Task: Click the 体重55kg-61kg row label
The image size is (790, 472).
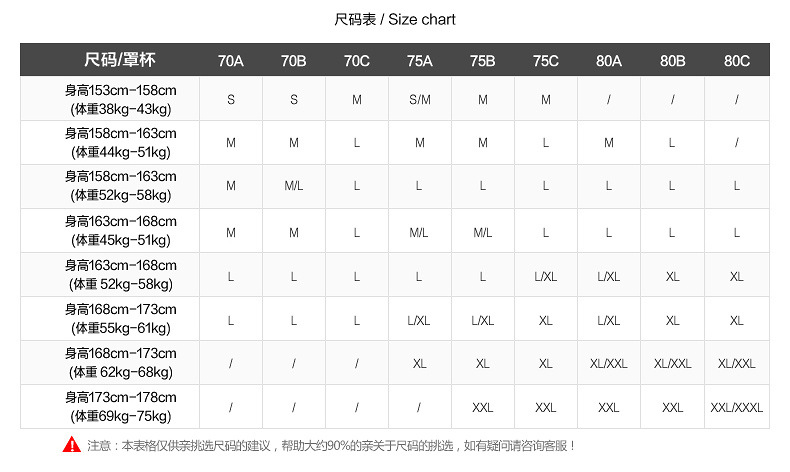Action: [120, 328]
